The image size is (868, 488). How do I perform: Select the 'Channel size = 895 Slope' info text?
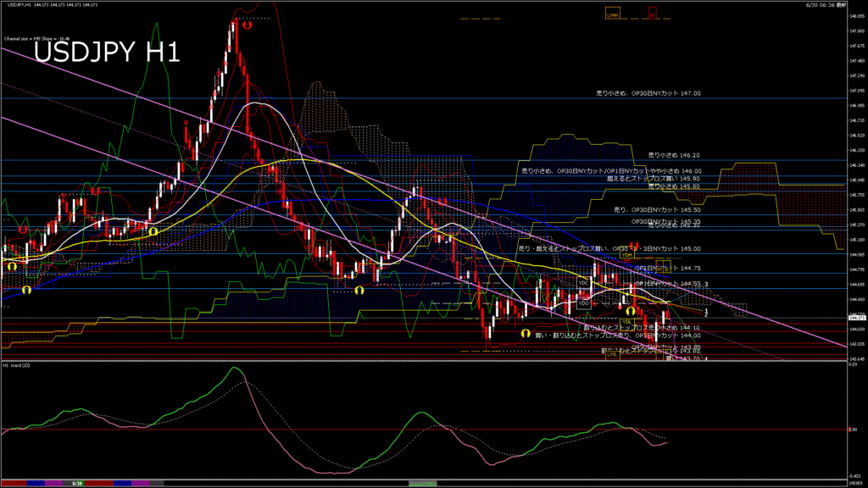[37, 39]
